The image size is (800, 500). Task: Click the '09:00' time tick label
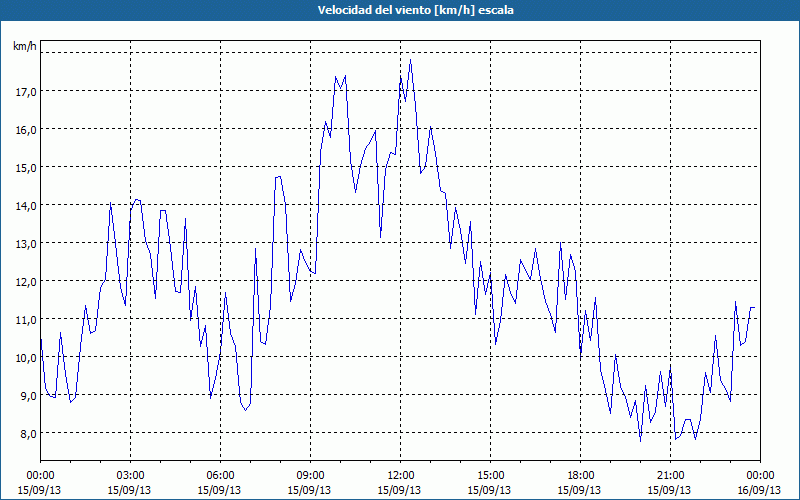[x=310, y=476]
